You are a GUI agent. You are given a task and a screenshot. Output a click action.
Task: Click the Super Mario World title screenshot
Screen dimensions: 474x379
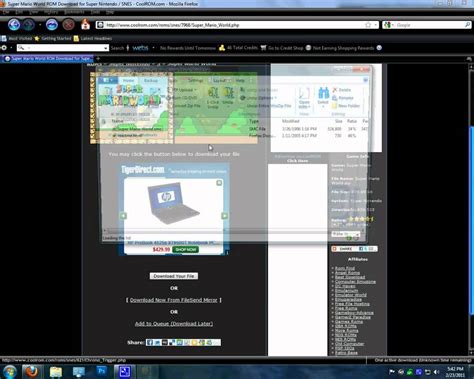pos(132,108)
